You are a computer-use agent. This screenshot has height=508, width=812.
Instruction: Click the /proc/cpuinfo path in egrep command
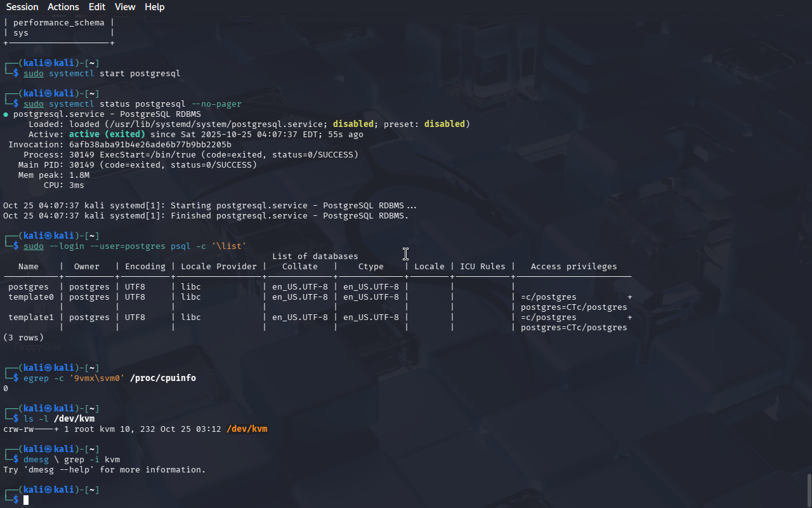coord(163,378)
